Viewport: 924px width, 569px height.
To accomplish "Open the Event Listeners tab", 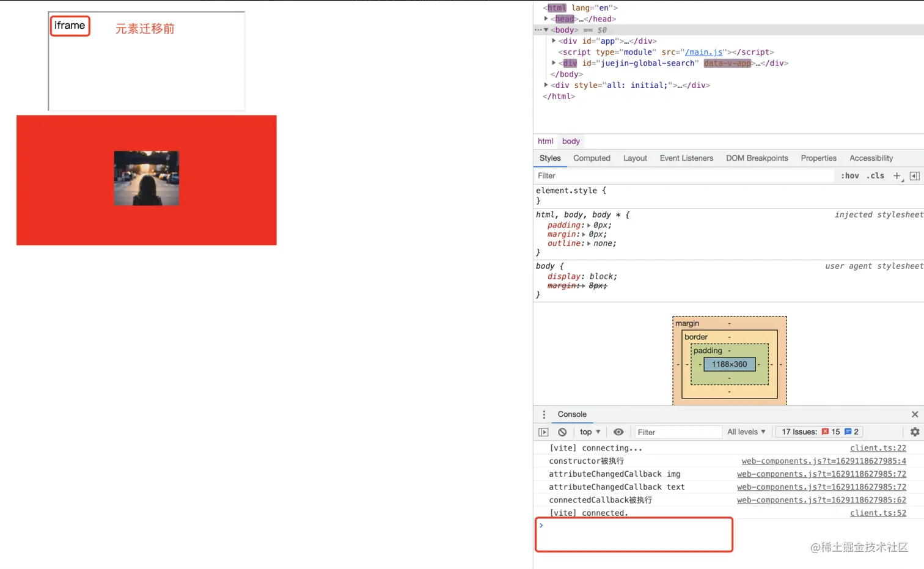I will [686, 158].
